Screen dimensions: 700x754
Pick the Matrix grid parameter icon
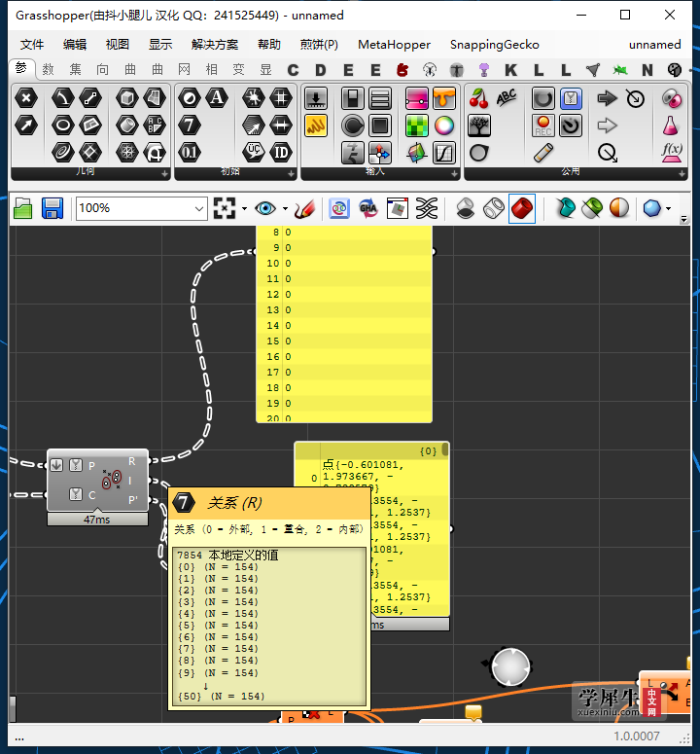(281, 98)
